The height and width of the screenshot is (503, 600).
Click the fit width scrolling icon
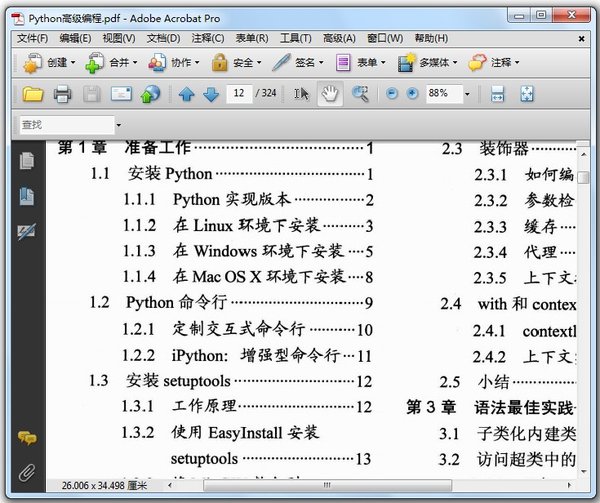pyautogui.click(x=497, y=94)
